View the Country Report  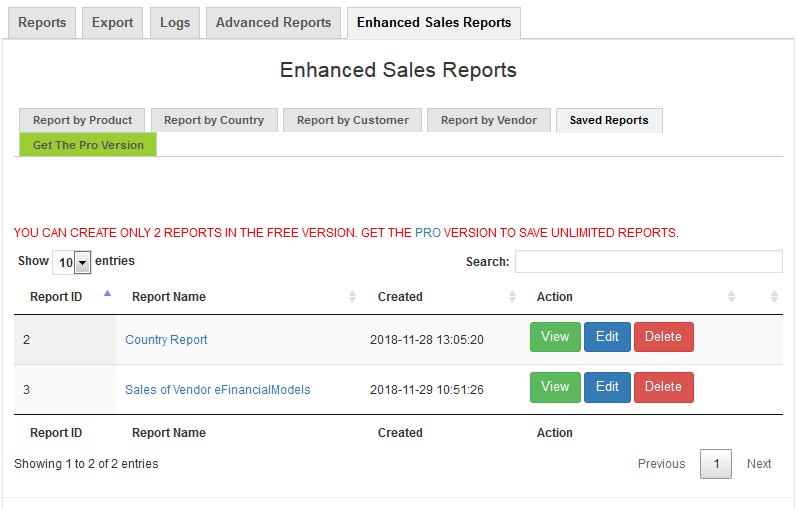pos(555,337)
